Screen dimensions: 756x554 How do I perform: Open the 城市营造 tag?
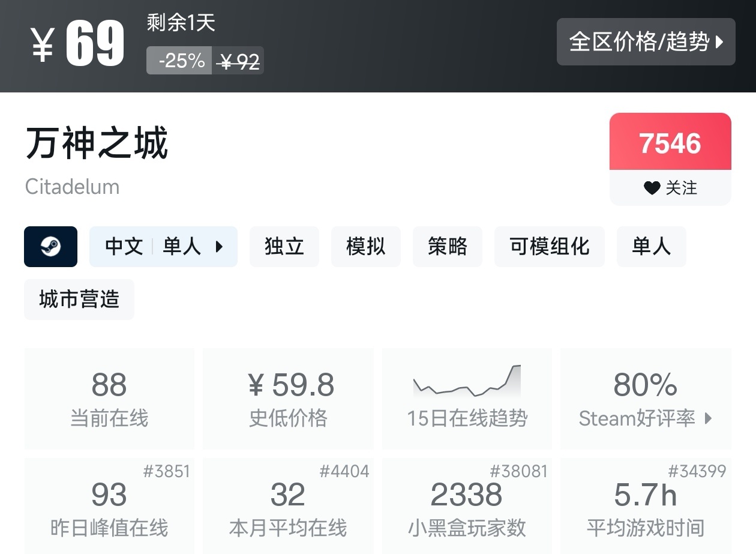click(x=79, y=300)
